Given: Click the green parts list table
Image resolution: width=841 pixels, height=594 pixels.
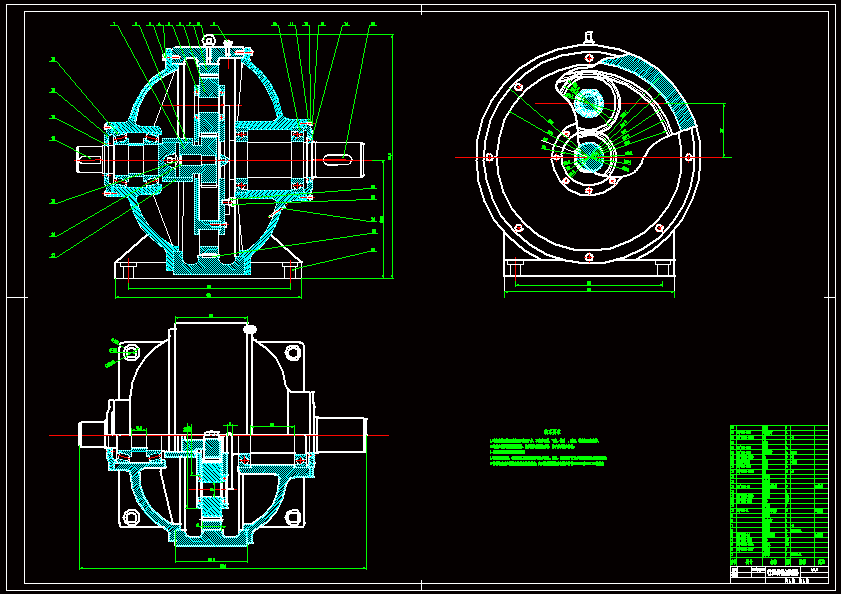Looking at the screenshot, I should point(779,495).
